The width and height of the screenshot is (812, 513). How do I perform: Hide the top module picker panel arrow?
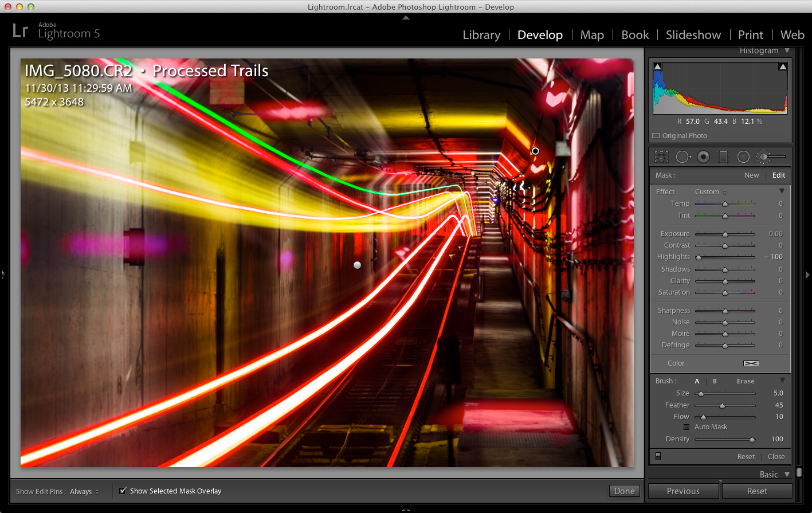pyautogui.click(x=406, y=18)
